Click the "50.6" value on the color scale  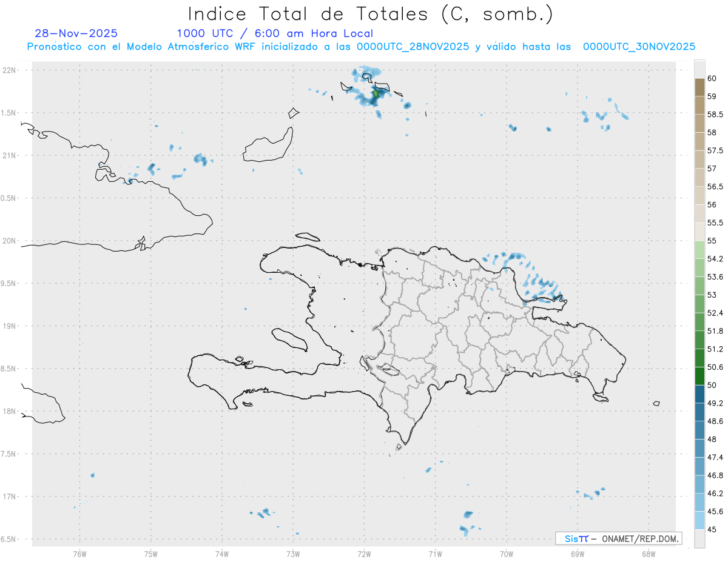[x=715, y=367]
